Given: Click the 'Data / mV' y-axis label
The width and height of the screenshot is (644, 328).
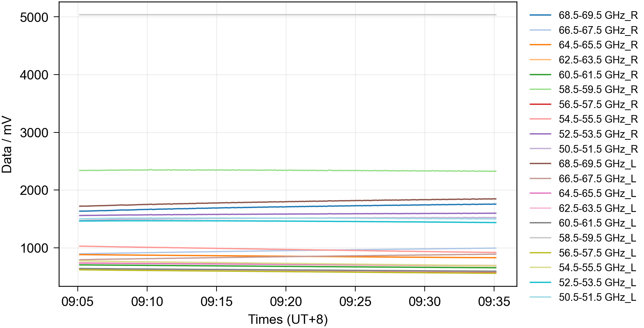Looking at the screenshot, I should coord(7,145).
